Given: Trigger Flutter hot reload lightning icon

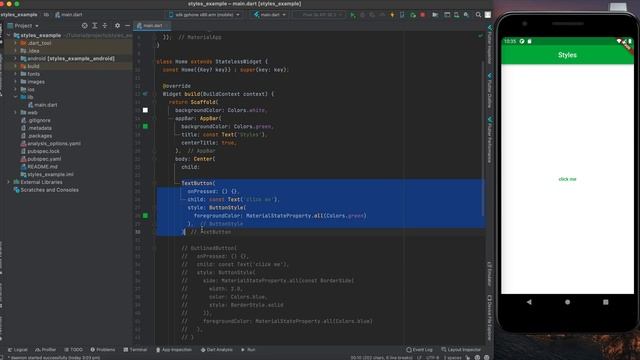Looking at the screenshot, I should point(392,15).
